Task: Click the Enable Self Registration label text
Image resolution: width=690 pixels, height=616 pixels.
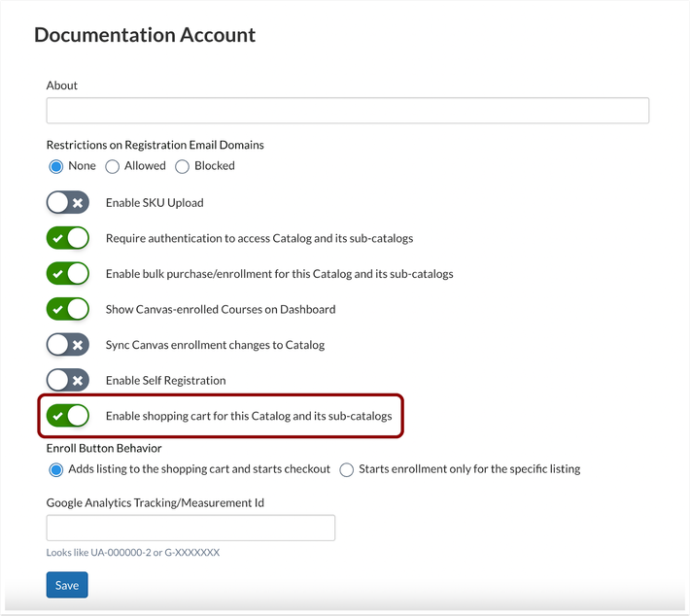Action: [x=165, y=380]
